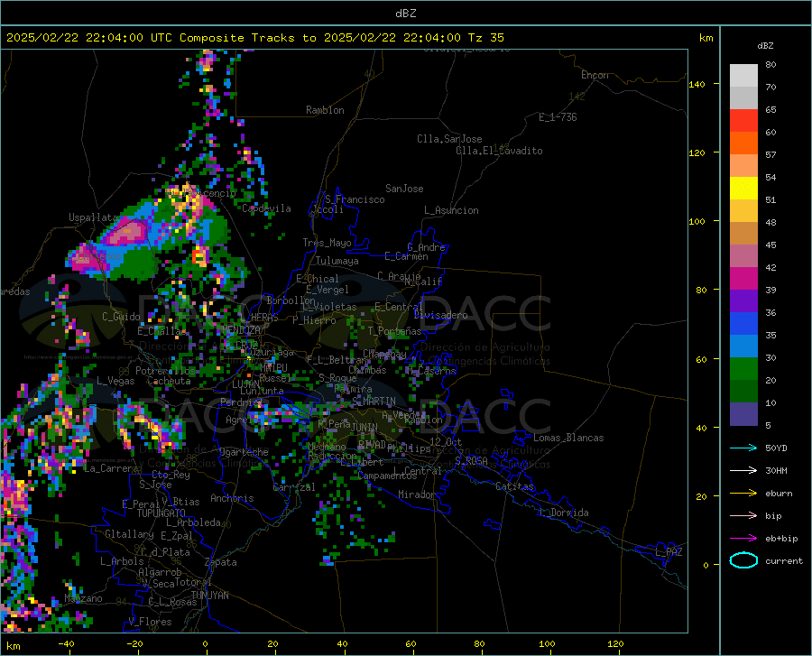
Task: Click the 'V_Flores' map label
Action: (x=150, y=622)
